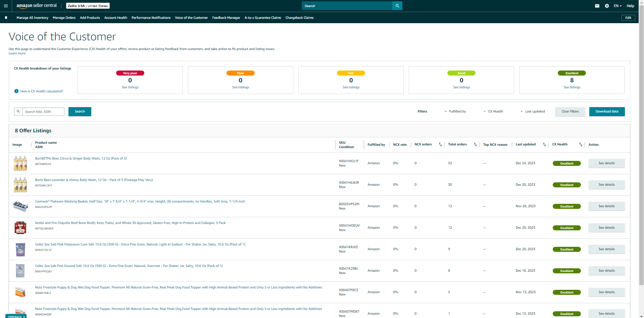This screenshot has width=644, height=318.
Task: Click the Edit button in navigation bar
Action: tap(628, 18)
